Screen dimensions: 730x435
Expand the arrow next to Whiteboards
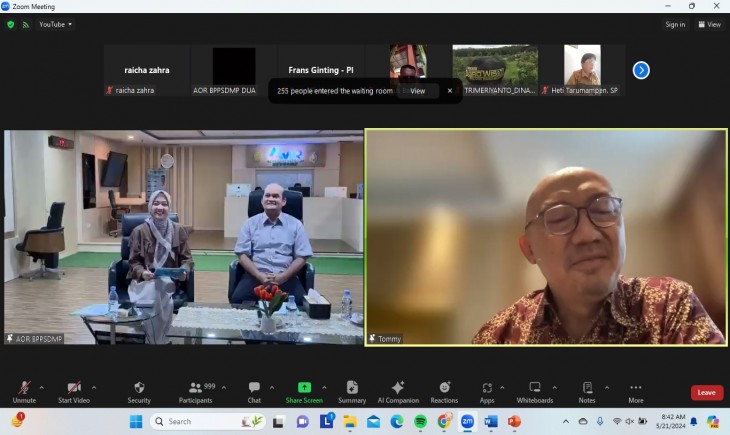[x=554, y=387]
